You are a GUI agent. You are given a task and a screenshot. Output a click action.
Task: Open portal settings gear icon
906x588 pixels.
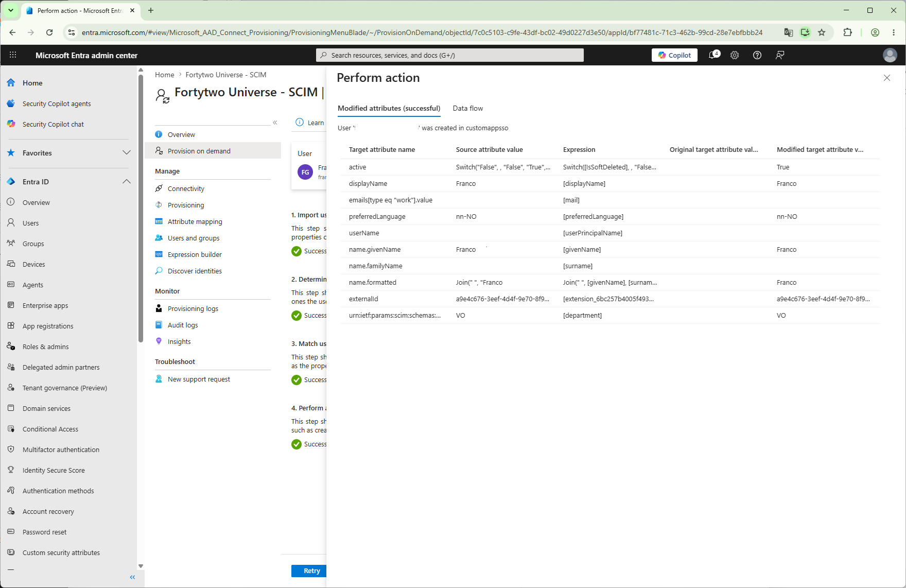tap(735, 55)
